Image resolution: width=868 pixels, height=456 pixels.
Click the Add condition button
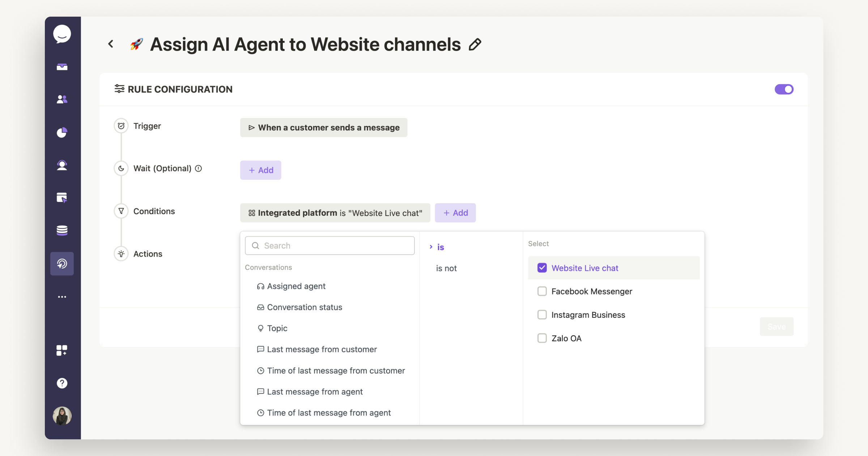click(x=456, y=212)
